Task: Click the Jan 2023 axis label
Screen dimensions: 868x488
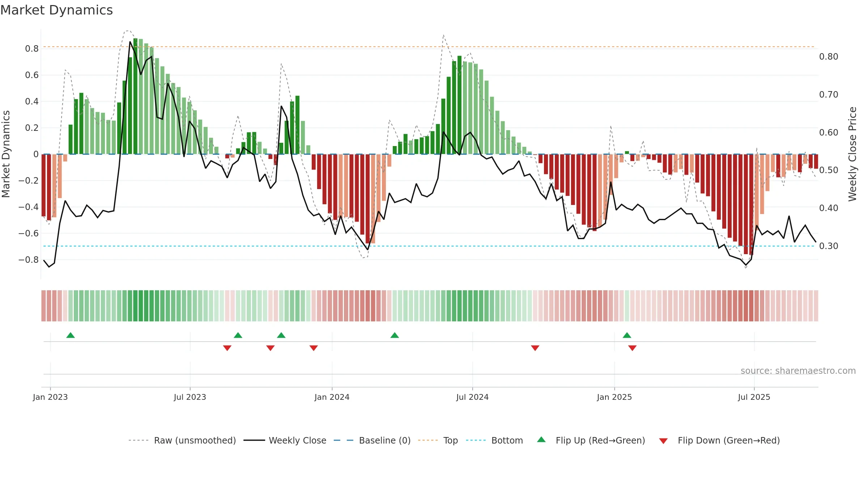Action: tap(50, 397)
